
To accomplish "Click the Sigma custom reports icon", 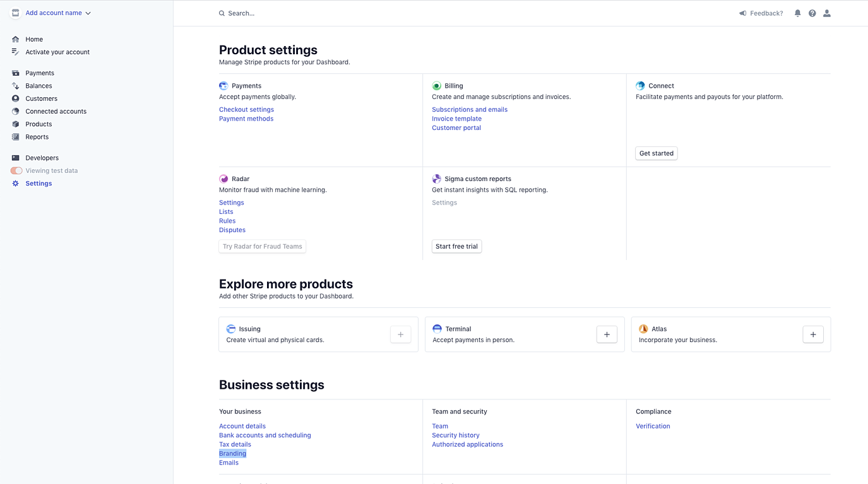I will pyautogui.click(x=436, y=179).
